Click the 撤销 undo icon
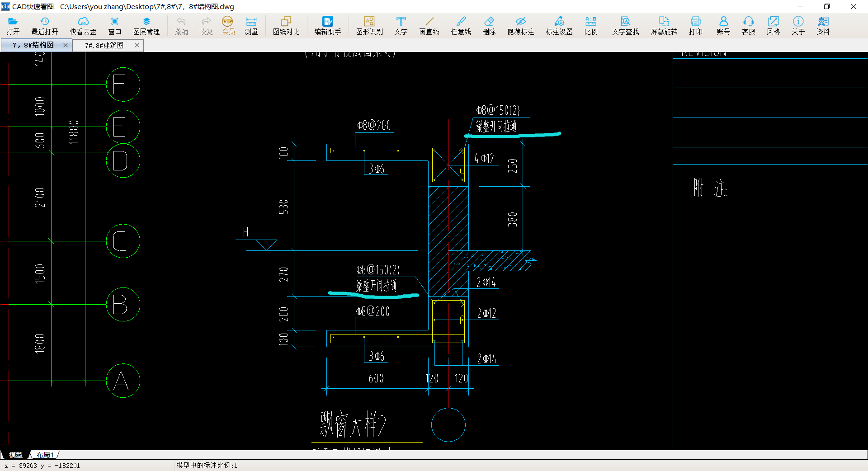 click(181, 26)
